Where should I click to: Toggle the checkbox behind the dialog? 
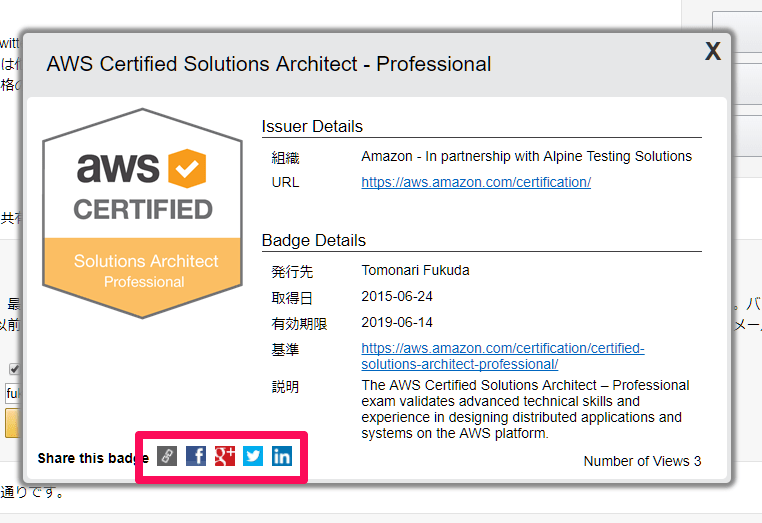[14, 369]
